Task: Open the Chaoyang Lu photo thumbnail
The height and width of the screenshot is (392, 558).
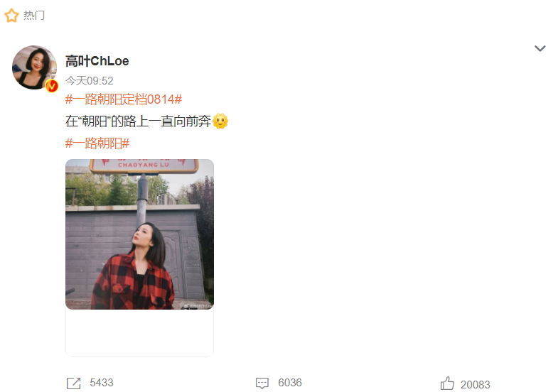Action: pyautogui.click(x=139, y=234)
